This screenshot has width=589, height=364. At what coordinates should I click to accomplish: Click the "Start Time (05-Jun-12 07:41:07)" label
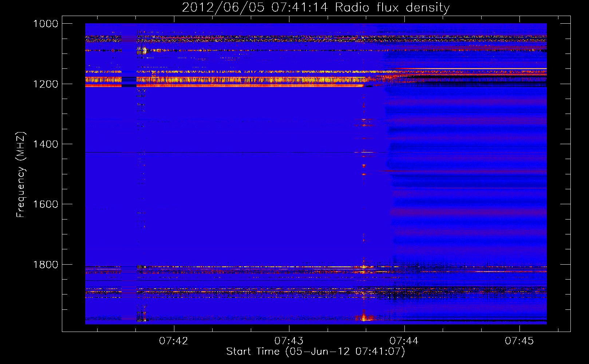(316, 352)
